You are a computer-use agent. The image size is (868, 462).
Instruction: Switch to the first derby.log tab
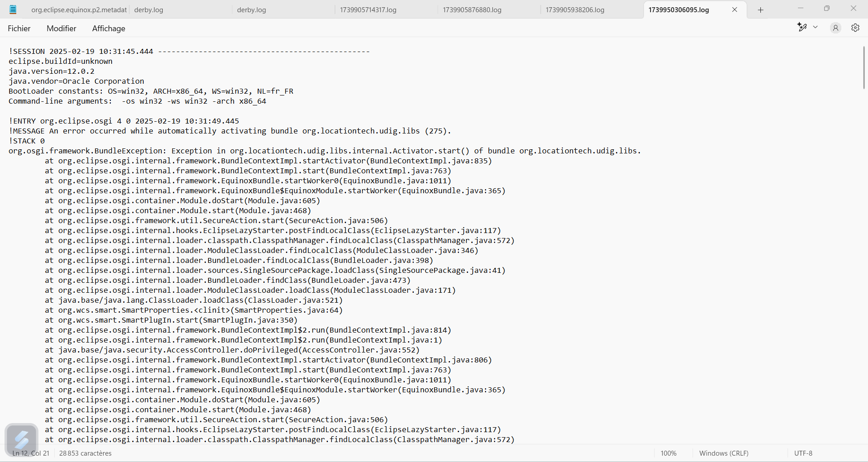(x=149, y=10)
